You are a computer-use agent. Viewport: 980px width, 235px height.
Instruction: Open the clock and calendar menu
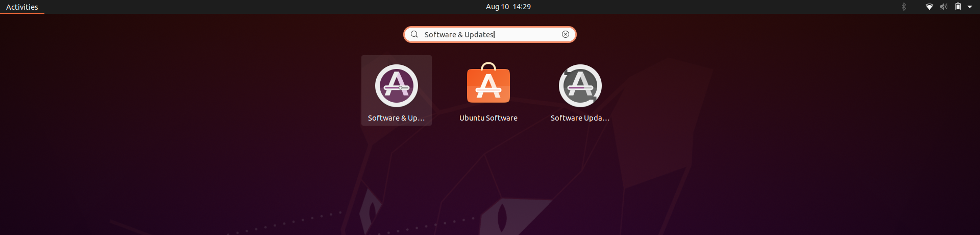508,7
